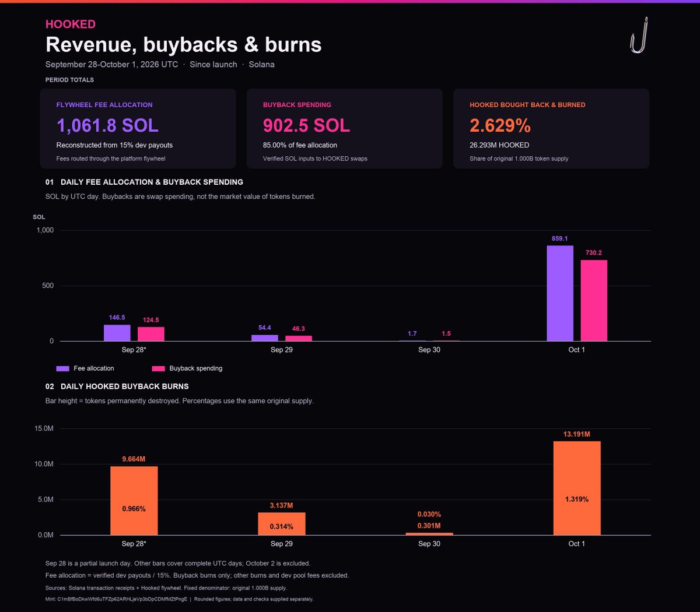This screenshot has height=612, width=700.
Task: Click the purple Fee allocation legend swatch
Action: (62, 368)
